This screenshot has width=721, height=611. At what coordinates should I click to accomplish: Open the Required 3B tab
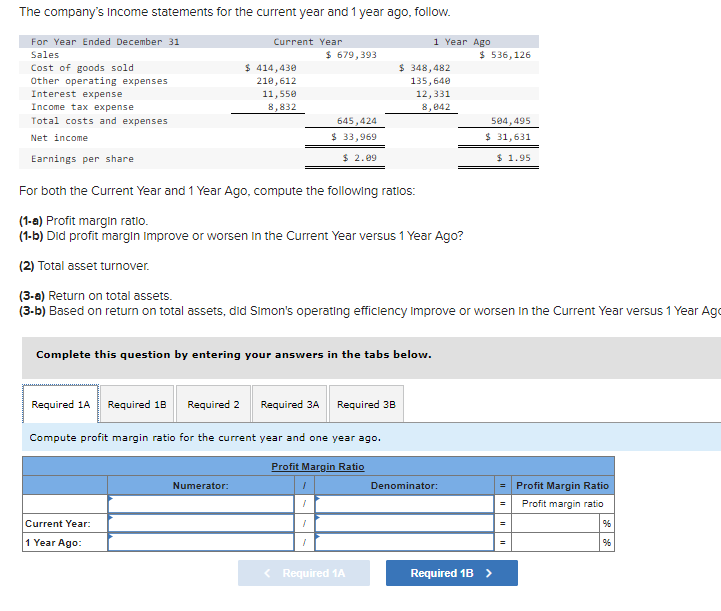point(366,404)
